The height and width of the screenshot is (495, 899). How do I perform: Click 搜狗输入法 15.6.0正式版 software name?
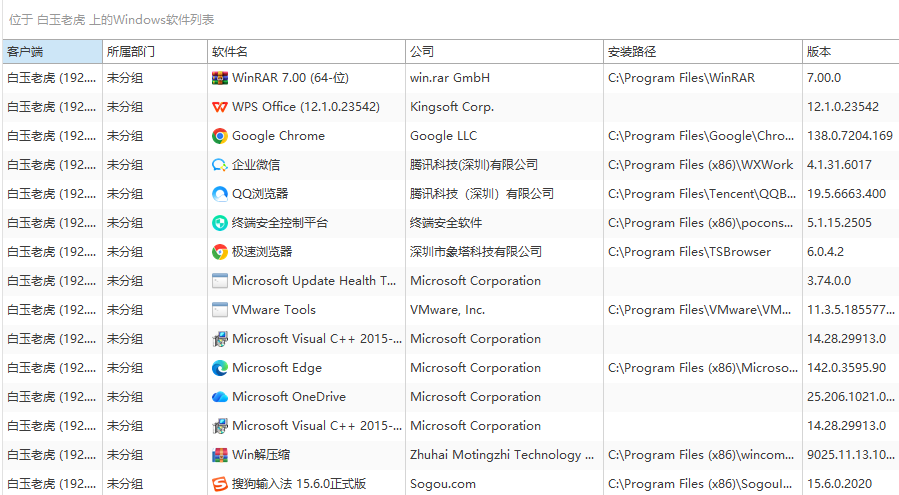299,484
